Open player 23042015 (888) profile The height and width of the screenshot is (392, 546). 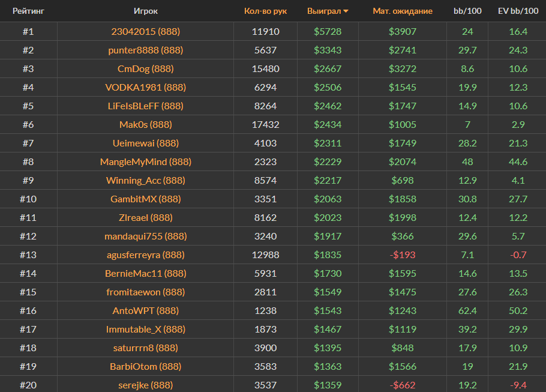(145, 31)
